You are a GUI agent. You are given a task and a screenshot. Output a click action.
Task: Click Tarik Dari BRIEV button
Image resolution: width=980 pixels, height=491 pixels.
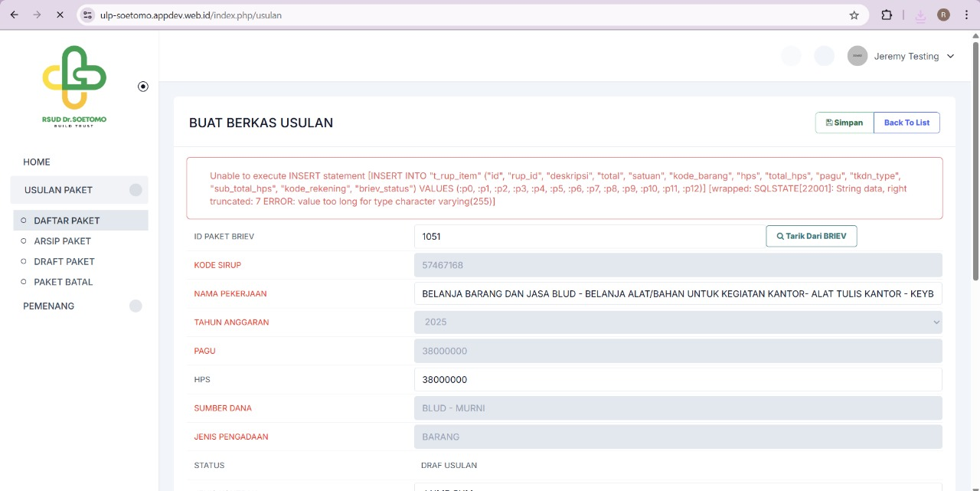pos(811,236)
